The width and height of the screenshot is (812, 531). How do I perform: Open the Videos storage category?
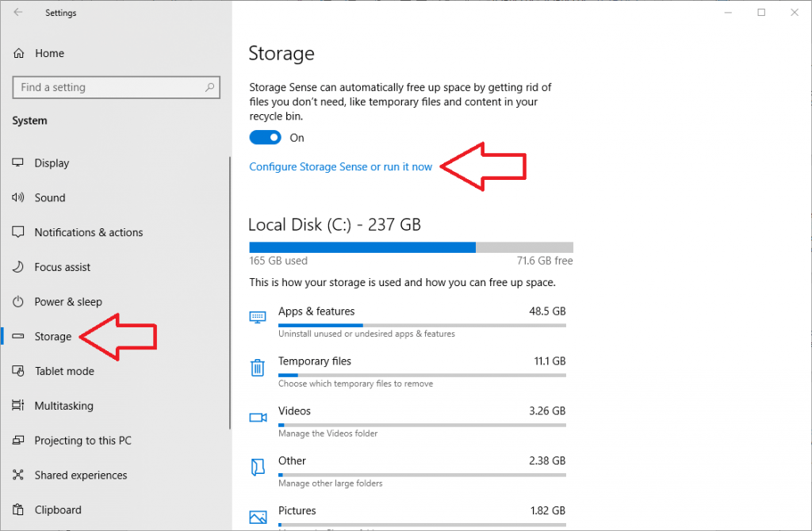pyautogui.click(x=408, y=422)
